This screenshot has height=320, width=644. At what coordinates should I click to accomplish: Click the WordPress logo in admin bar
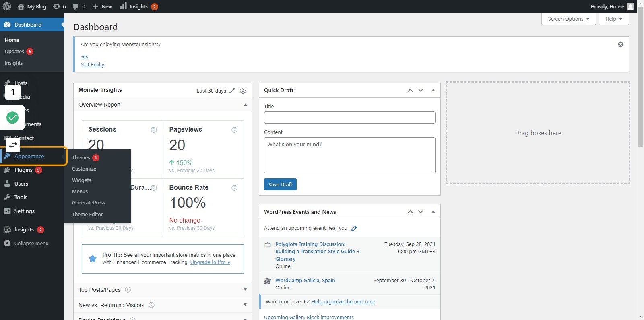pos(7,6)
